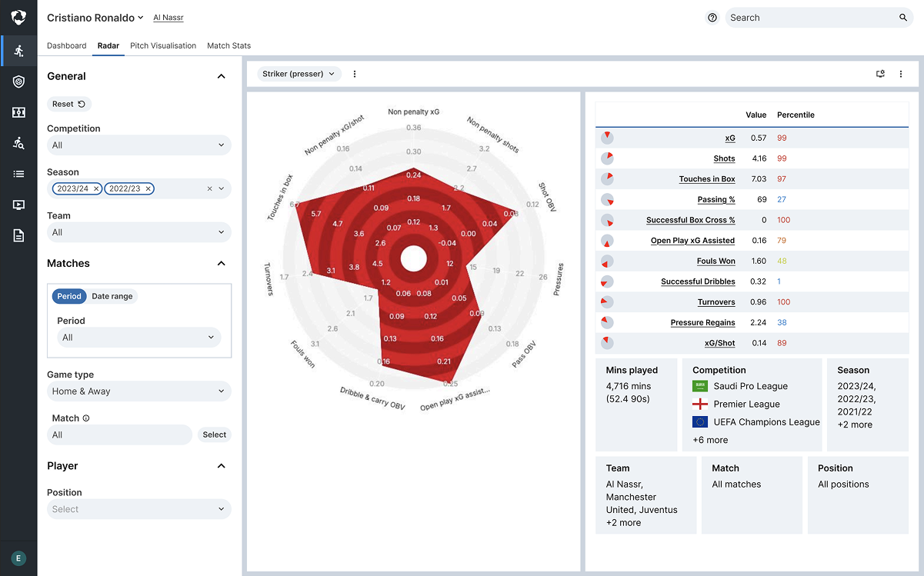This screenshot has height=576, width=924.
Task: Open the Teams section via shield sidebar icon
Action: (18, 82)
